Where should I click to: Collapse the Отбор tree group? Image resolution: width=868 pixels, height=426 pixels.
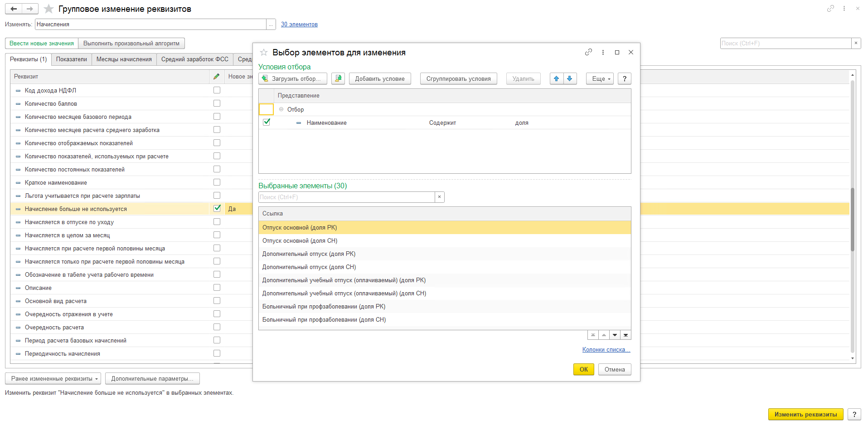281,109
